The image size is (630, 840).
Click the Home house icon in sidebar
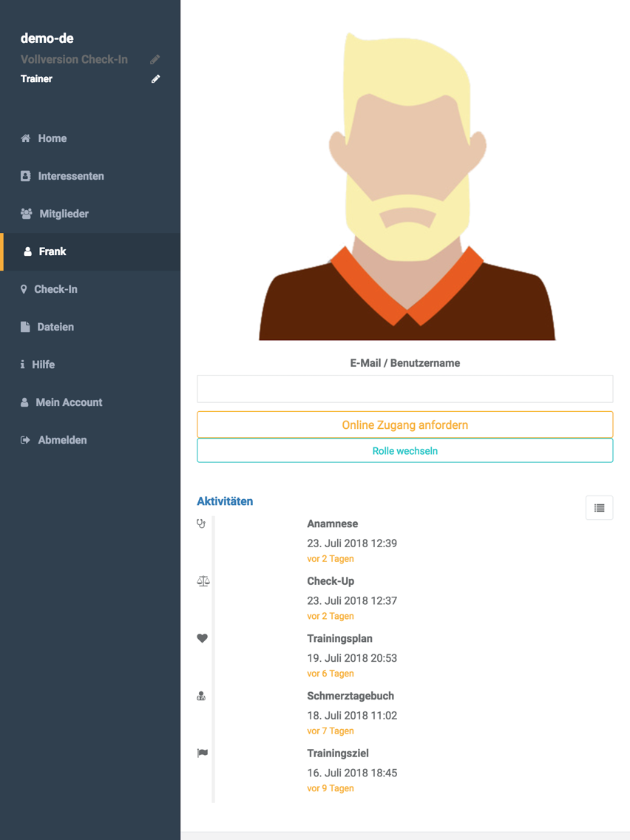25,138
